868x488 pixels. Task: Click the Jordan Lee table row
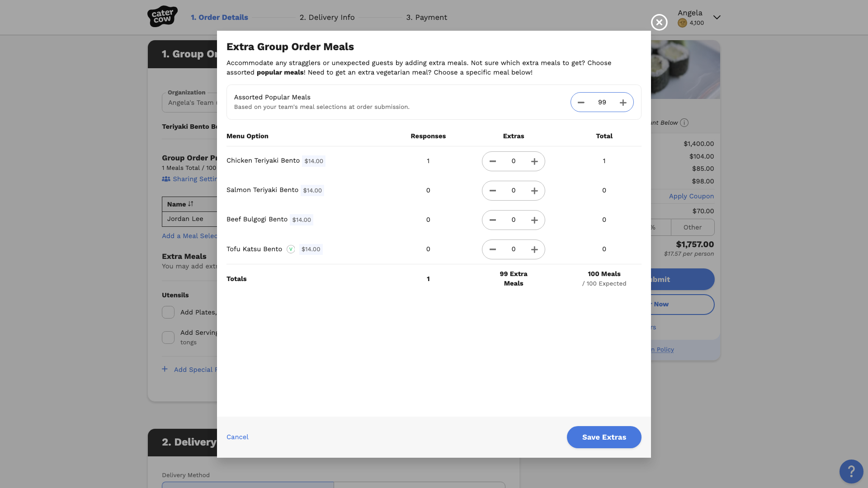189,219
